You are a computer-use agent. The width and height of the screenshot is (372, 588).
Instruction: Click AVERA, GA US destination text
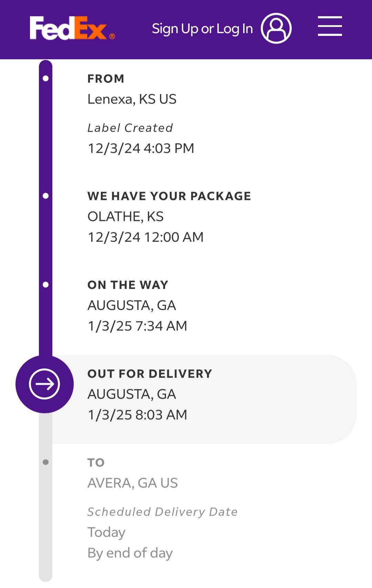click(133, 483)
